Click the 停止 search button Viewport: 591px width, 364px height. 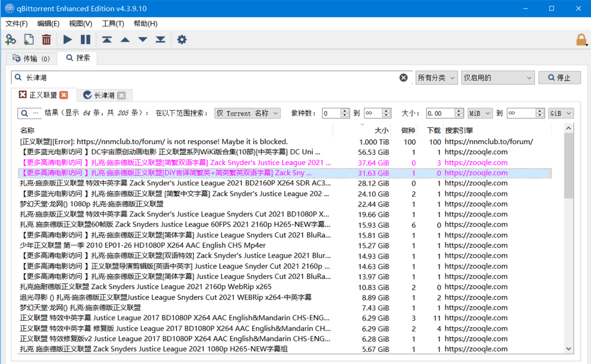[559, 78]
